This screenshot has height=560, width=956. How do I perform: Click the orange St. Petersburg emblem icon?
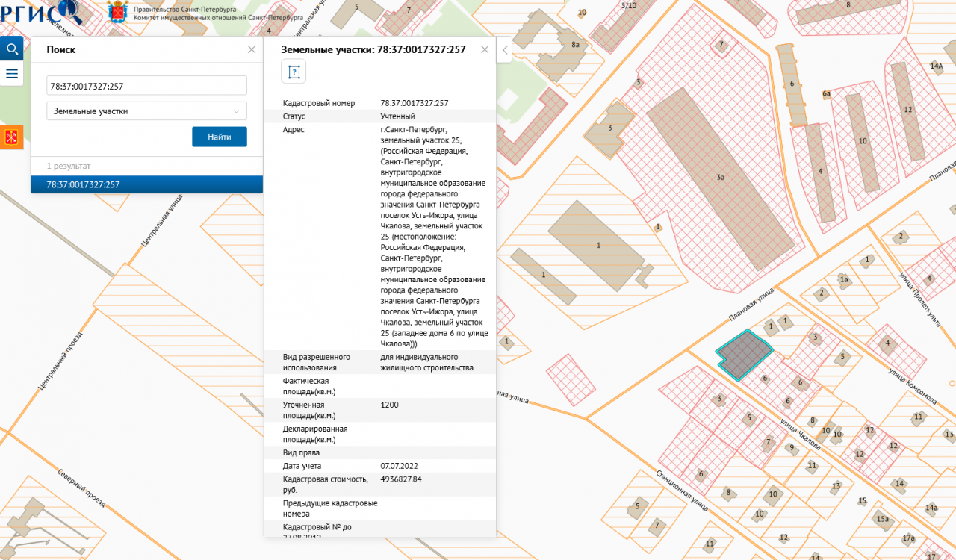[12, 137]
